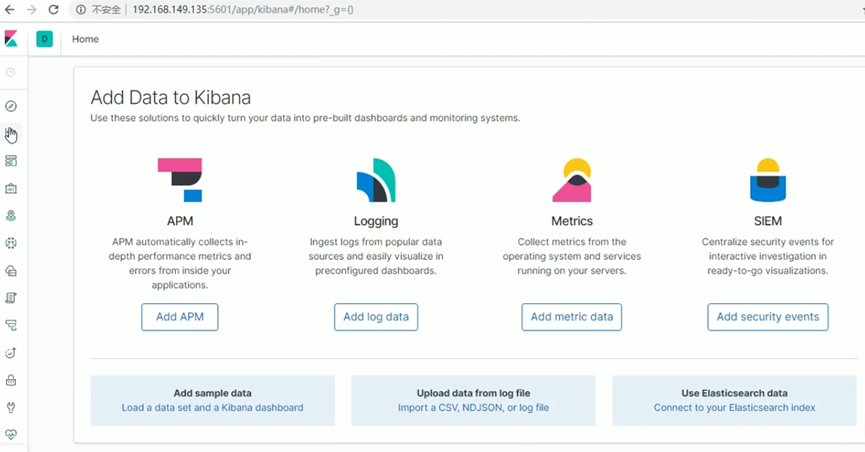
Task: Focus the browser address bar URL
Action: (243, 9)
